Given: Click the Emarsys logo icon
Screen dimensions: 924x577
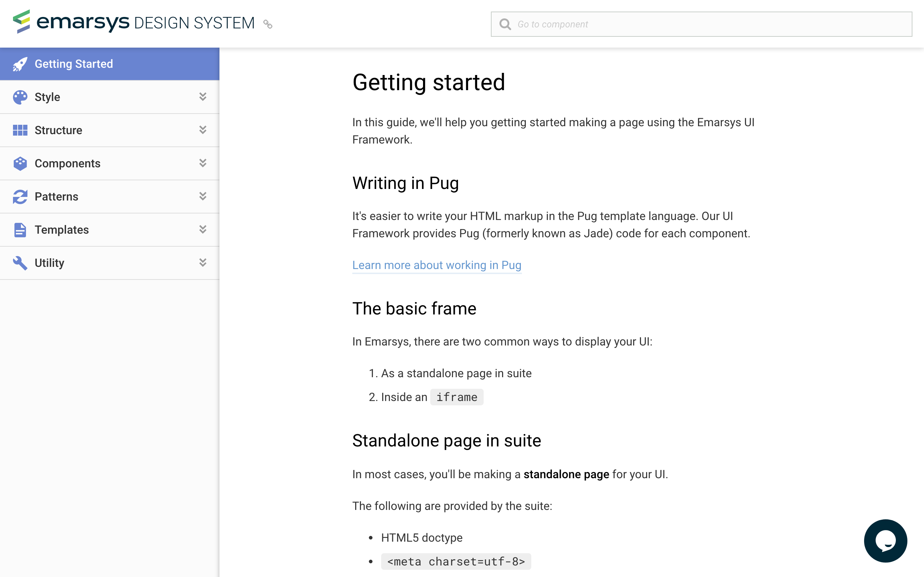Looking at the screenshot, I should point(21,22).
